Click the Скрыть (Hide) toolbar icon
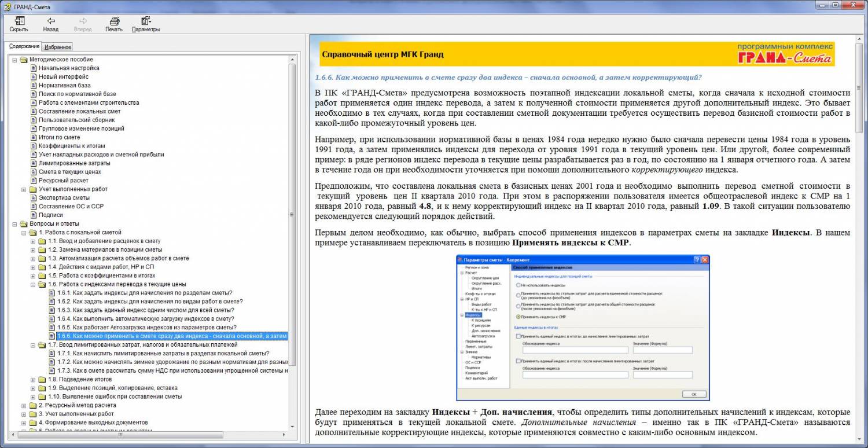This screenshot has height=448, width=868. click(x=19, y=21)
